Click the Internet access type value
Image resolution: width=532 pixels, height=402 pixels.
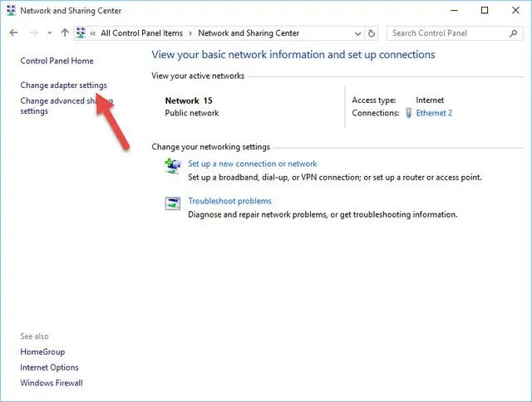430,100
